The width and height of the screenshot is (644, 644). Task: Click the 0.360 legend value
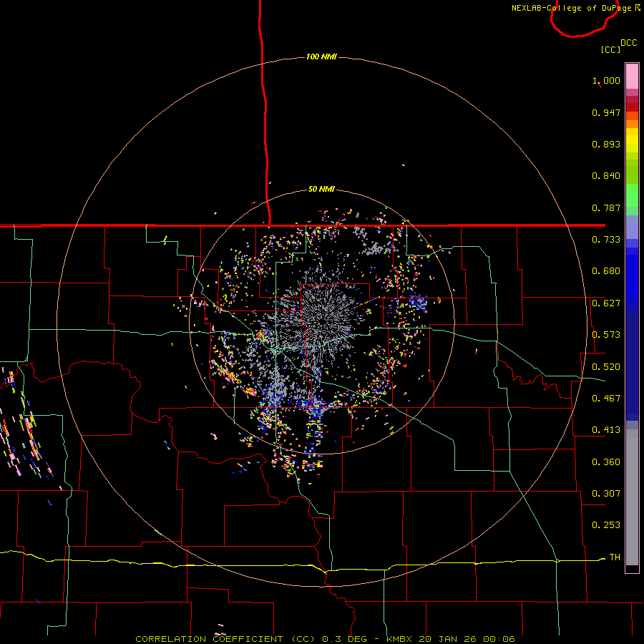click(606, 462)
